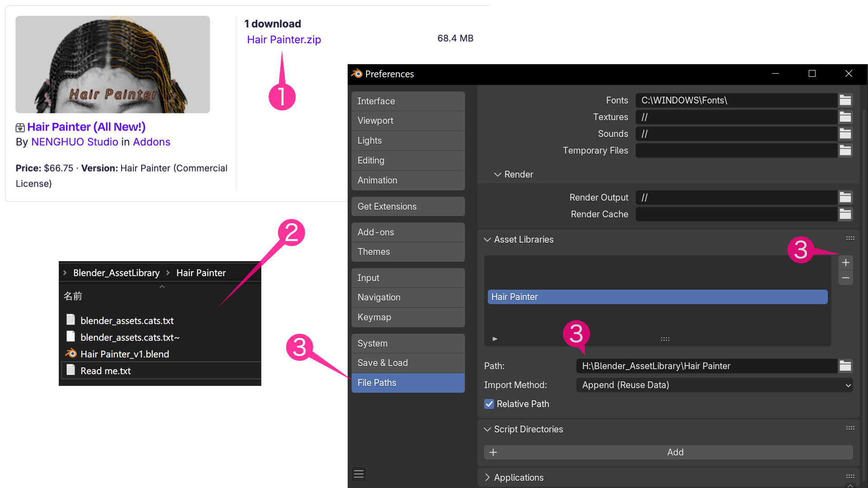
Task: Click the Read me.txt file icon
Action: tap(71, 370)
